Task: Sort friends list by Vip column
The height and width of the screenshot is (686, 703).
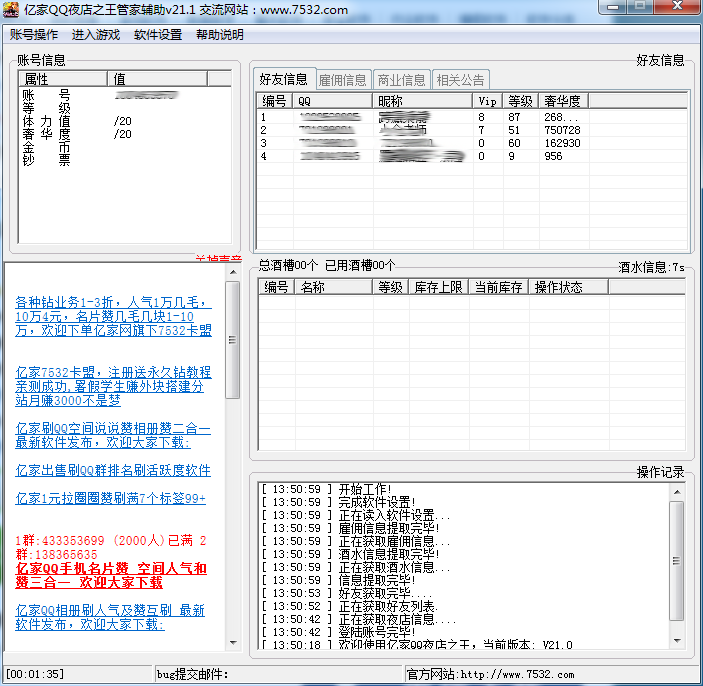Action: pos(488,101)
